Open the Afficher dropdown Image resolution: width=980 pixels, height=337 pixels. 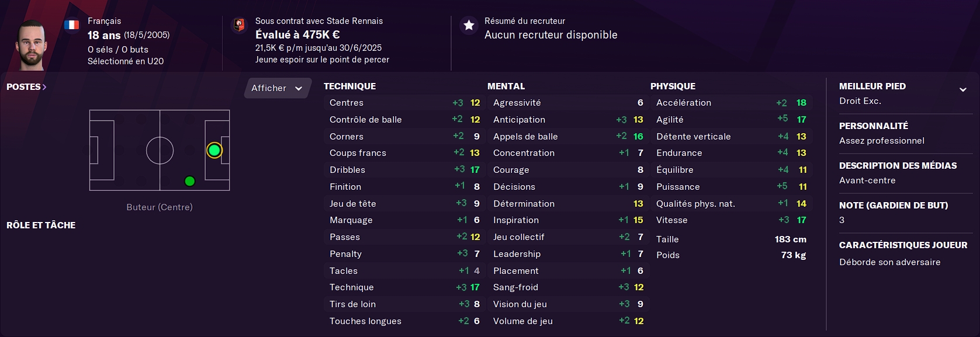point(277,88)
